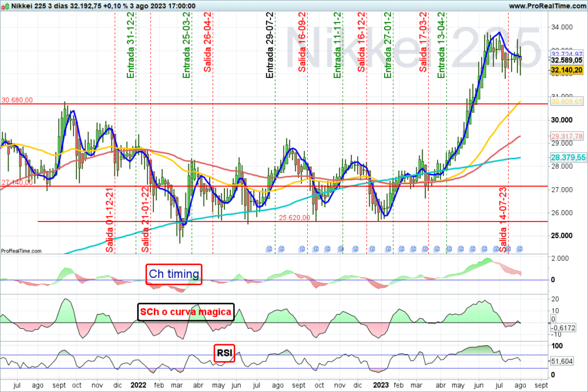The width and height of the screenshot is (588, 392).
Task: Click the 34.000 price axis tick label
Action: 562,27
